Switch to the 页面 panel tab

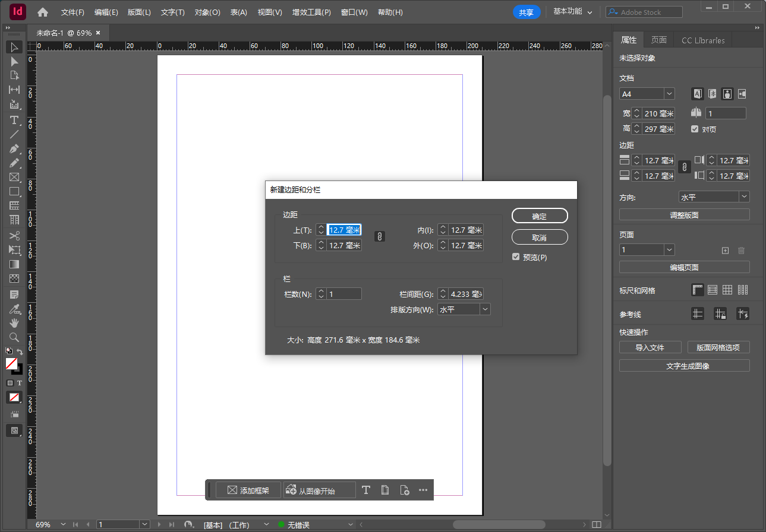[x=658, y=40]
